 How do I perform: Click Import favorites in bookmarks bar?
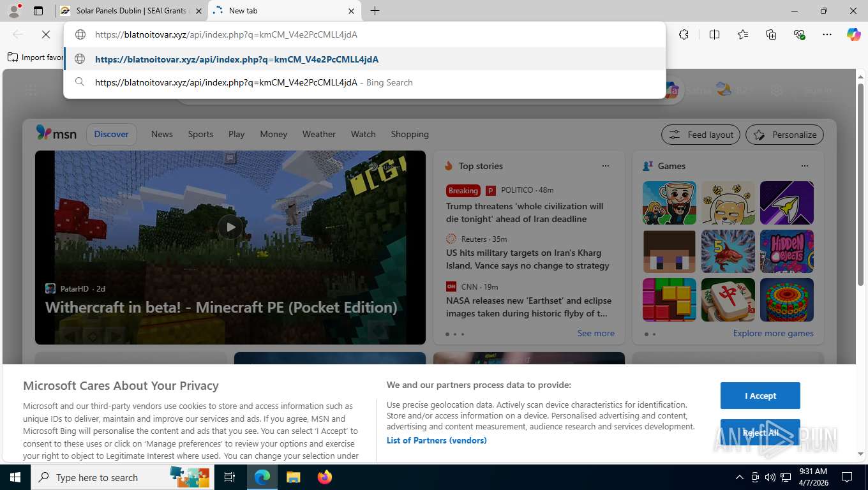coord(36,57)
